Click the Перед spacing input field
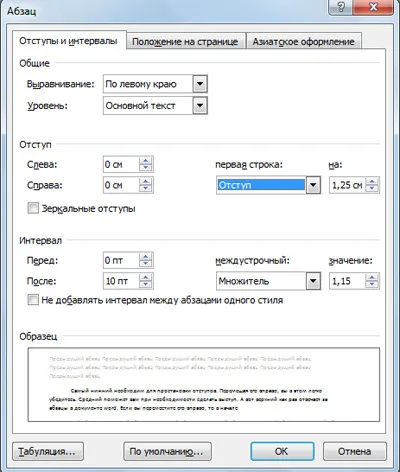This screenshot has height=472, width=400. pyautogui.click(x=121, y=260)
